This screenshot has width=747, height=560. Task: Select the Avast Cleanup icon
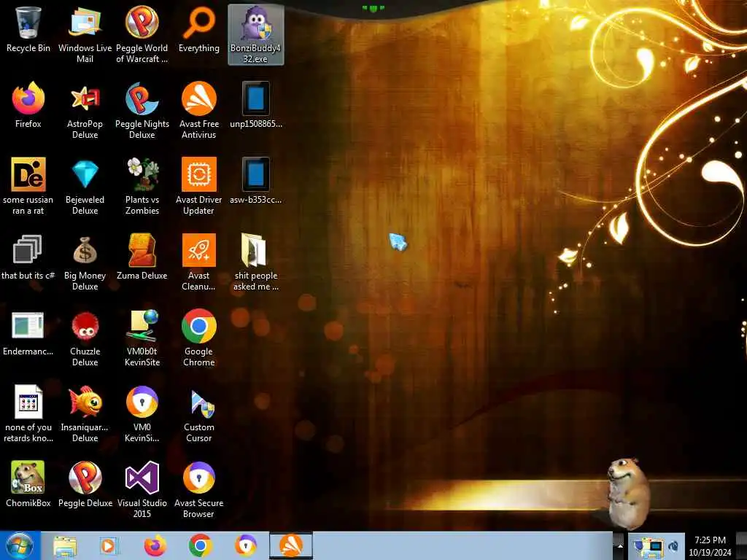point(199,262)
